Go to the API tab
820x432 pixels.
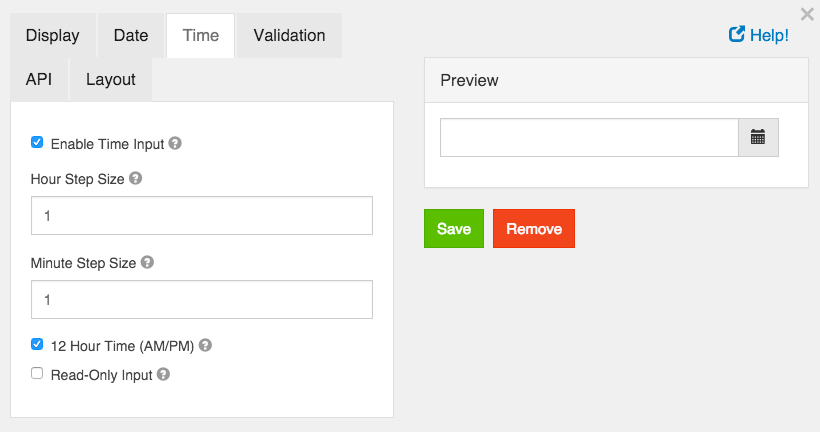[39, 80]
